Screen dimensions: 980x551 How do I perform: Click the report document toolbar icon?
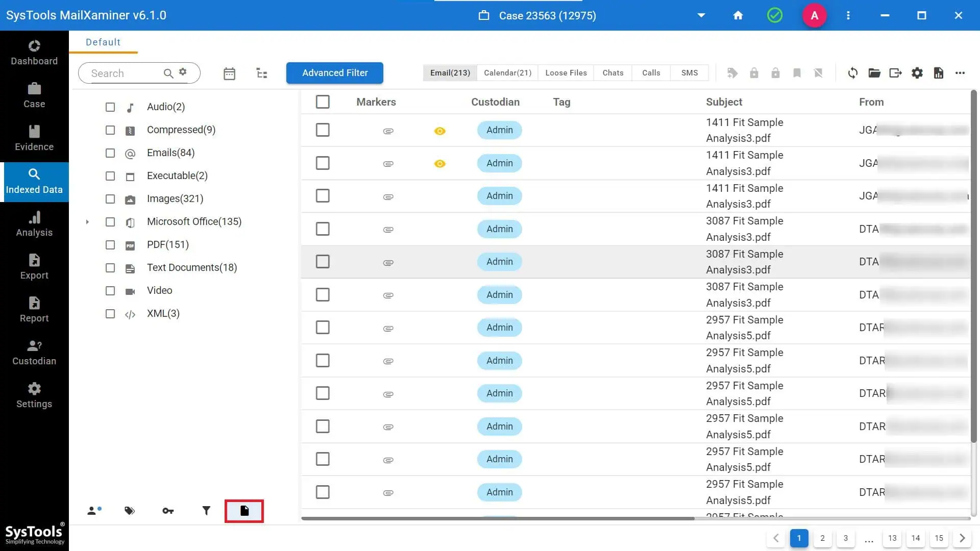click(x=939, y=73)
